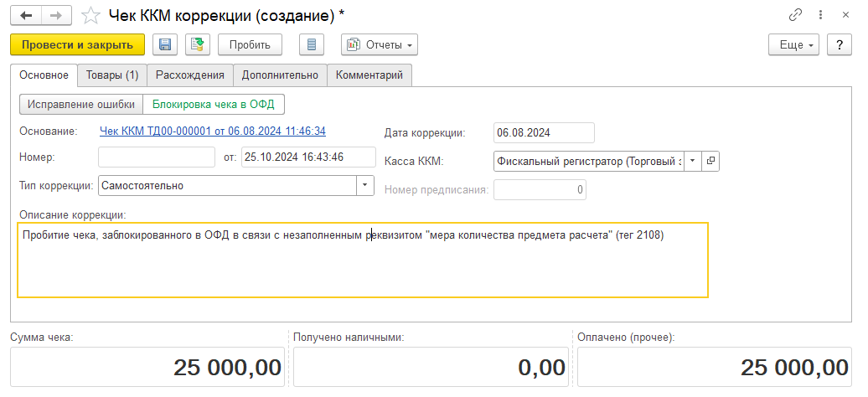Open the Касса ККМ dropdown list
The width and height of the screenshot is (868, 397).
click(x=692, y=161)
